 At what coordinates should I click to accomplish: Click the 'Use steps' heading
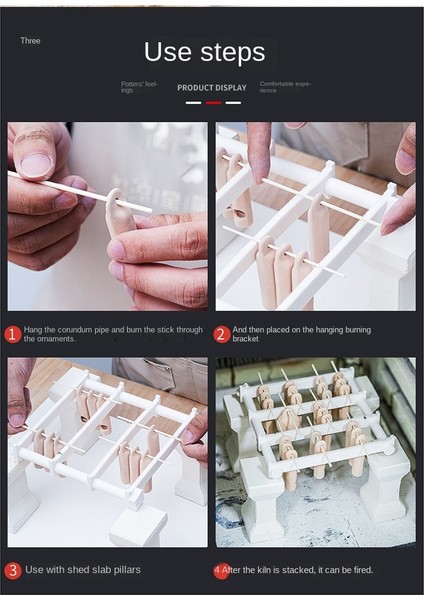coord(204,52)
